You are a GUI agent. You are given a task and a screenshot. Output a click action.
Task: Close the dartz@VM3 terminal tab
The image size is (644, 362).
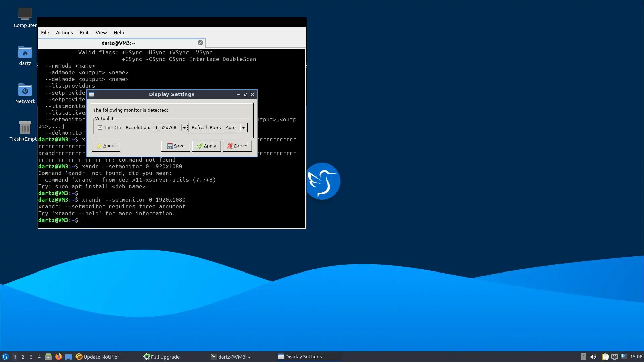(200, 43)
